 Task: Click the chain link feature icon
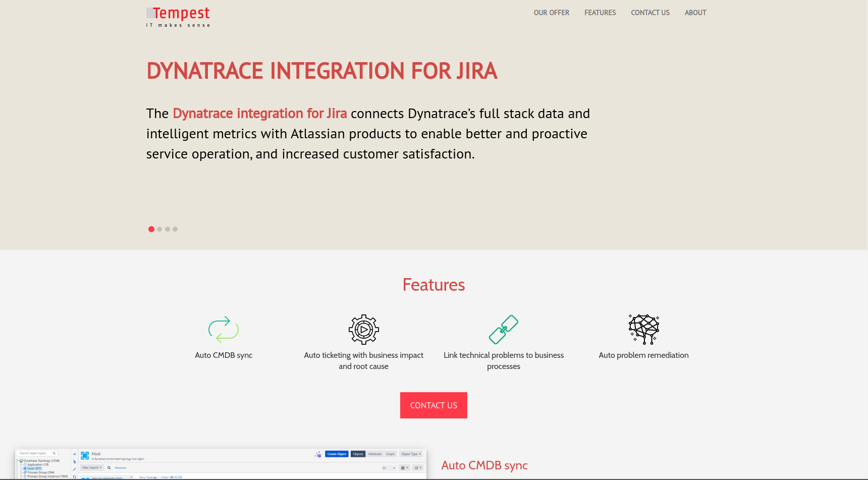[x=504, y=330]
